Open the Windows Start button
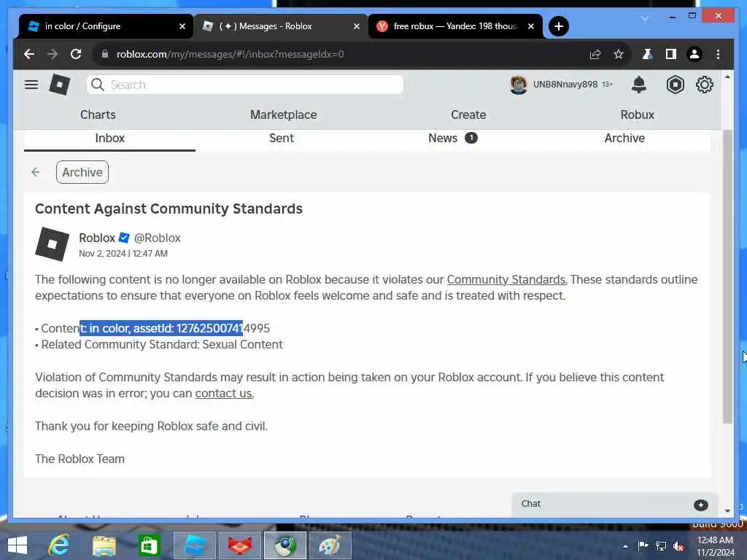The height and width of the screenshot is (560, 747). coord(18,545)
